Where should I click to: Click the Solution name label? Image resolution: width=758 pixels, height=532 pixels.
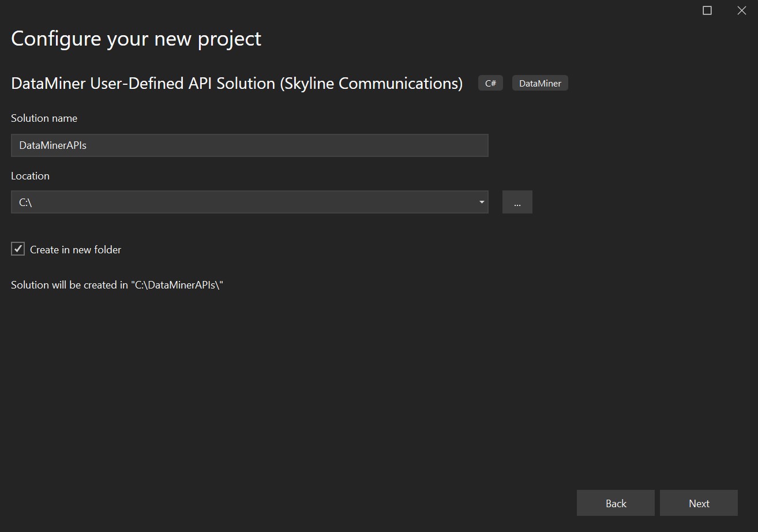[44, 118]
